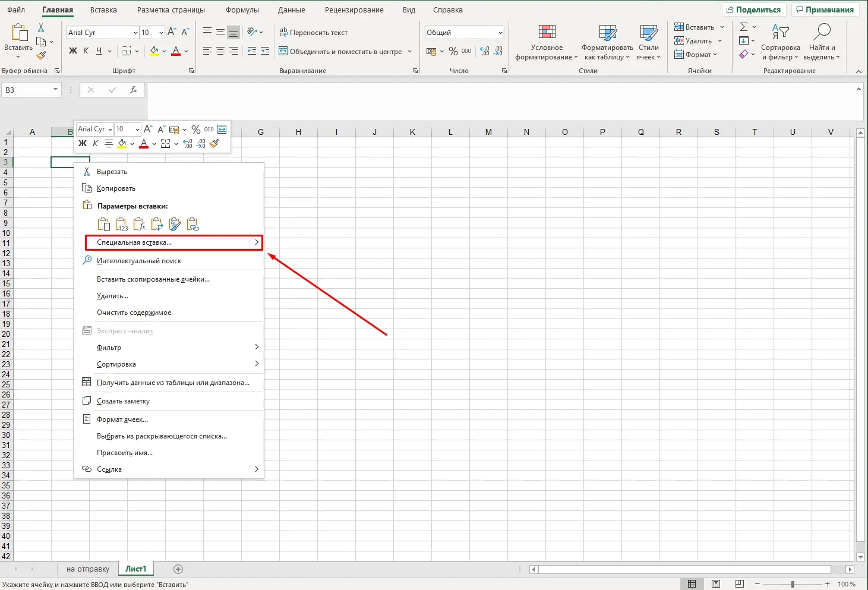
Task: Click the zoom slider handle
Action: pos(793,585)
